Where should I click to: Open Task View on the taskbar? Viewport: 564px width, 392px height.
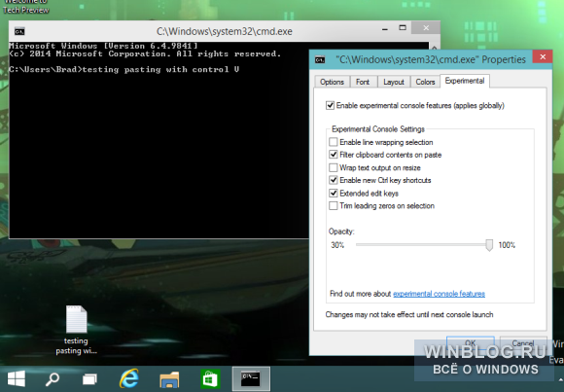89,379
